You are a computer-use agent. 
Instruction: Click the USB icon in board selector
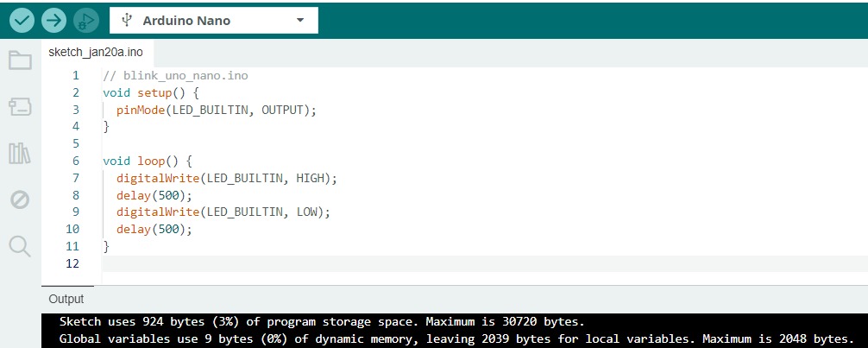point(128,21)
